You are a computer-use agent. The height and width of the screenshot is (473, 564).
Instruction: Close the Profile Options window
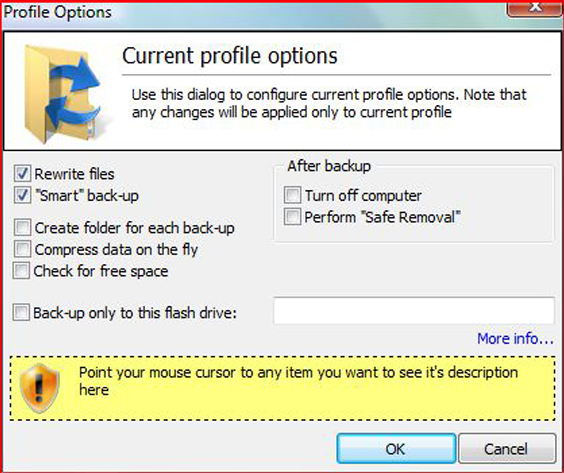[535, 8]
